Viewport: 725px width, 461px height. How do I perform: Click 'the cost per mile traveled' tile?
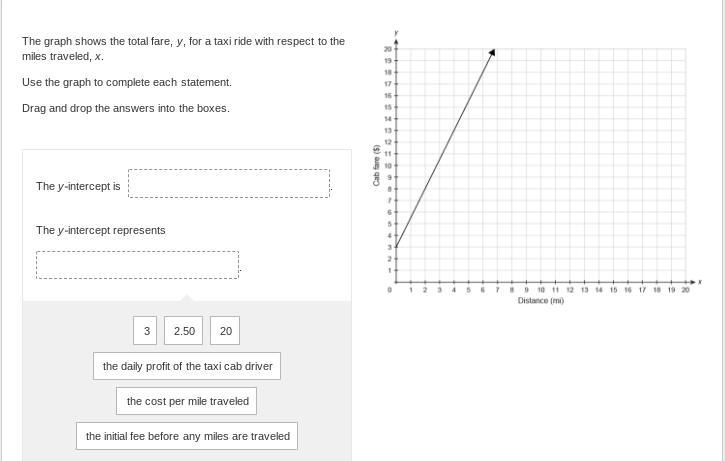(187, 401)
